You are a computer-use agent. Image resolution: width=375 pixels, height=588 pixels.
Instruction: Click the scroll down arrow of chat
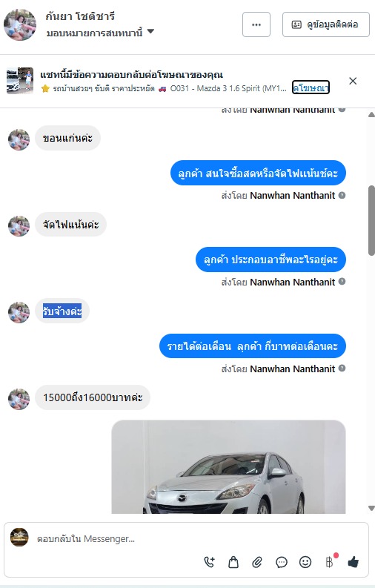pyautogui.click(x=371, y=509)
